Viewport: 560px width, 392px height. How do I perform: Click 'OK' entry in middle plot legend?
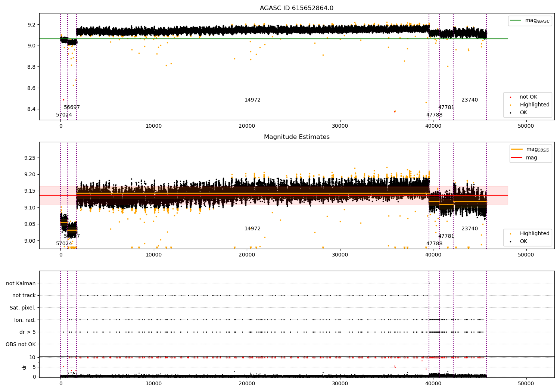pyautogui.click(x=523, y=242)
